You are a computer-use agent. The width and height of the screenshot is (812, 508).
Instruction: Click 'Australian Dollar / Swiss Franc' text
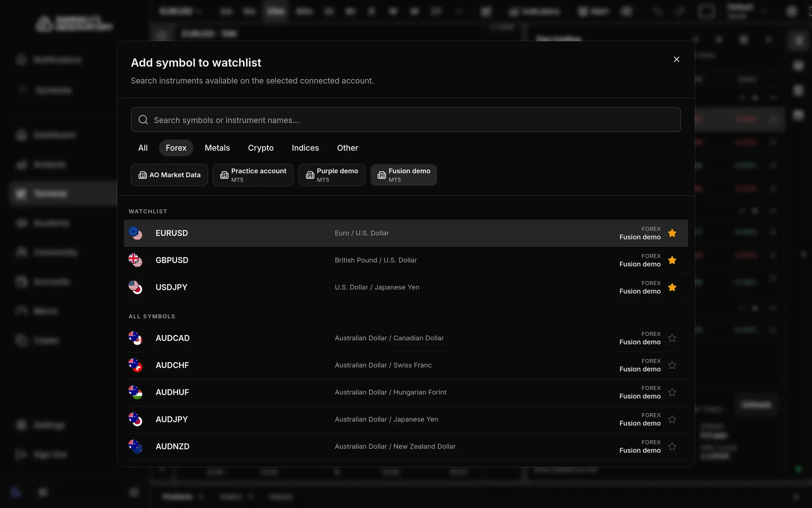[x=383, y=365]
